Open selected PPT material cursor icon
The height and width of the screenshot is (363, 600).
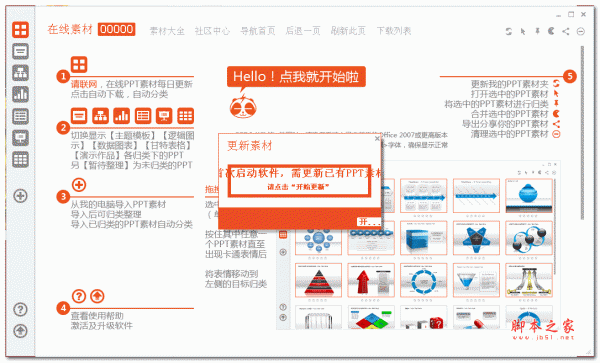(x=523, y=31)
